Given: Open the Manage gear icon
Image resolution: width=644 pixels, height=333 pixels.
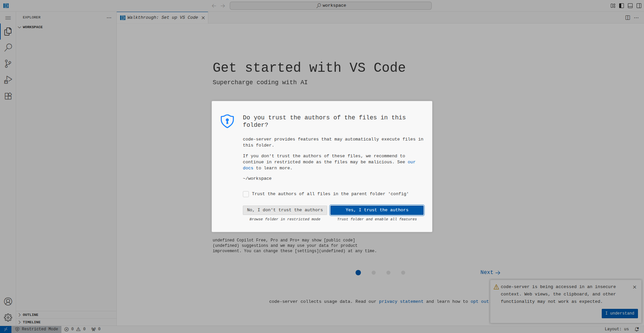Looking at the screenshot, I should pos(8,318).
